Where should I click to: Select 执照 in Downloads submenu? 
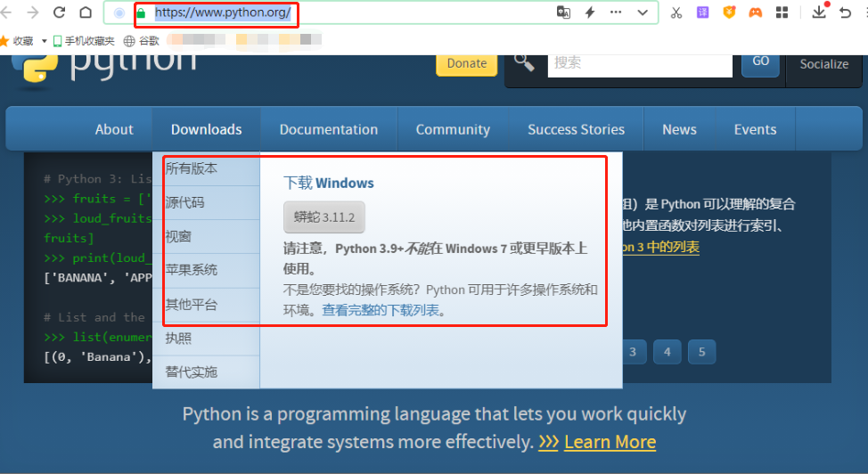206,339
